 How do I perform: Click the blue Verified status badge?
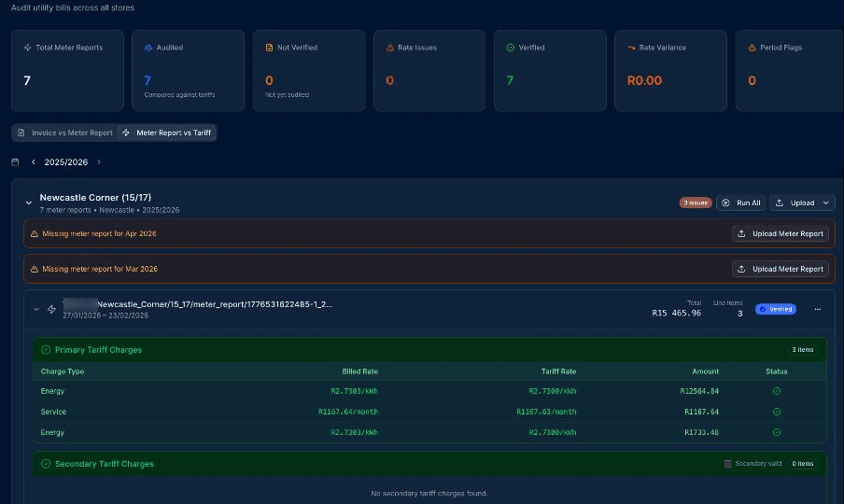[776, 309]
